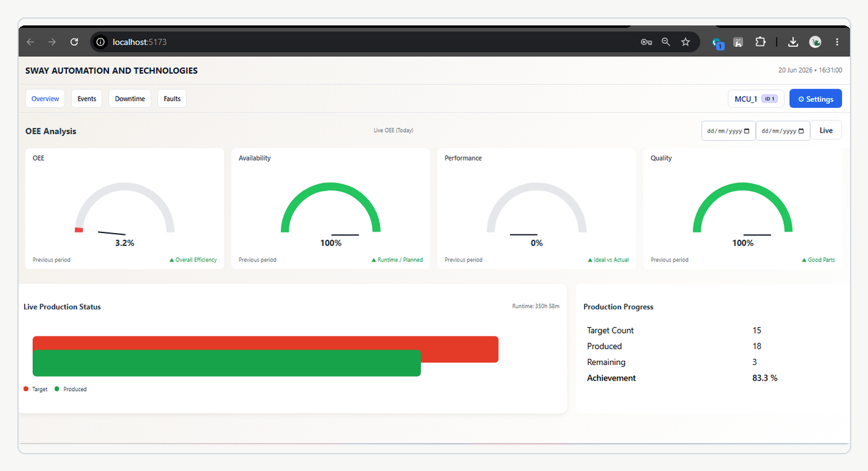Open the Settings button
Screen dimensions: 868x471
point(815,99)
